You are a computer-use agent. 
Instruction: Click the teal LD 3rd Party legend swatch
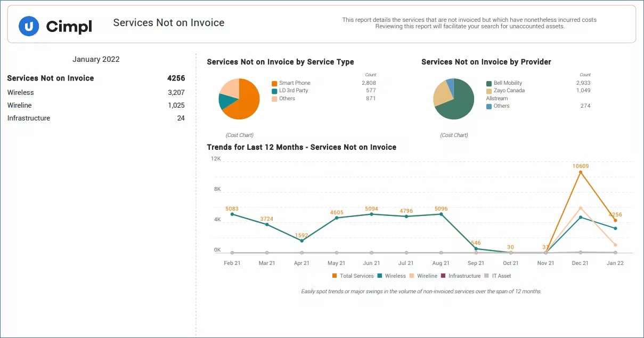pos(274,91)
